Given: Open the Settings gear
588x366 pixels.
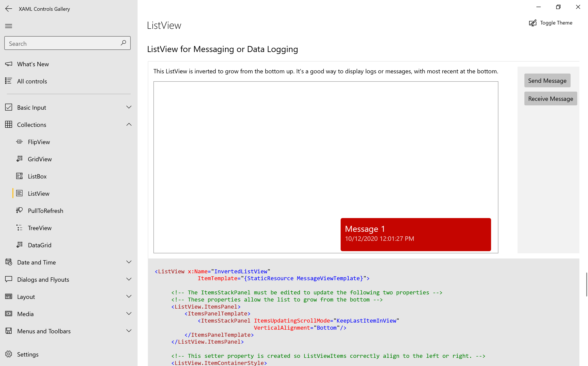Looking at the screenshot, I should [x=9, y=354].
